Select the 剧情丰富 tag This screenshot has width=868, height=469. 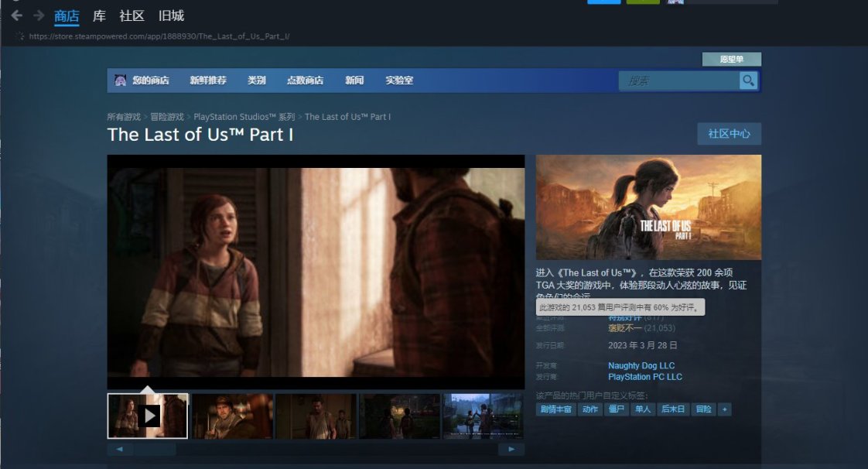tap(555, 409)
